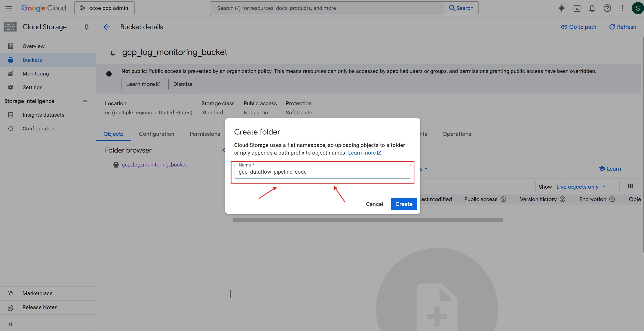Click the horizontal scrollbar under the table

(x=368, y=220)
